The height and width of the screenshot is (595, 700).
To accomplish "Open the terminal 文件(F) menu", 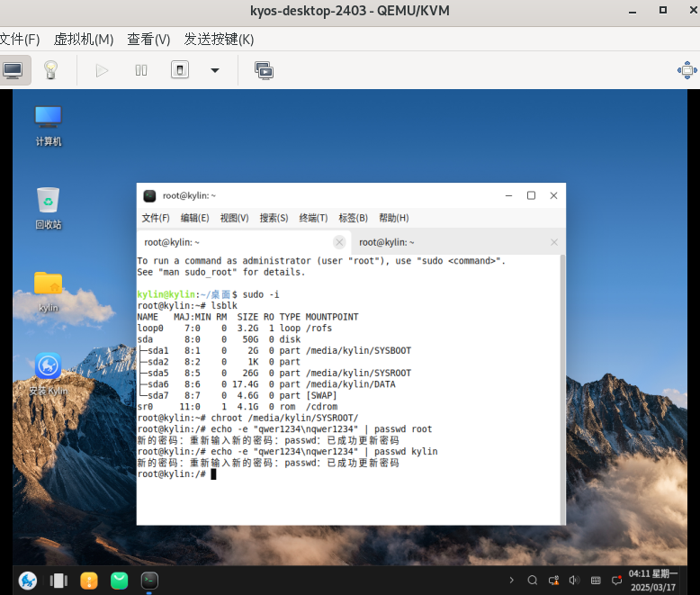I will coord(156,218).
